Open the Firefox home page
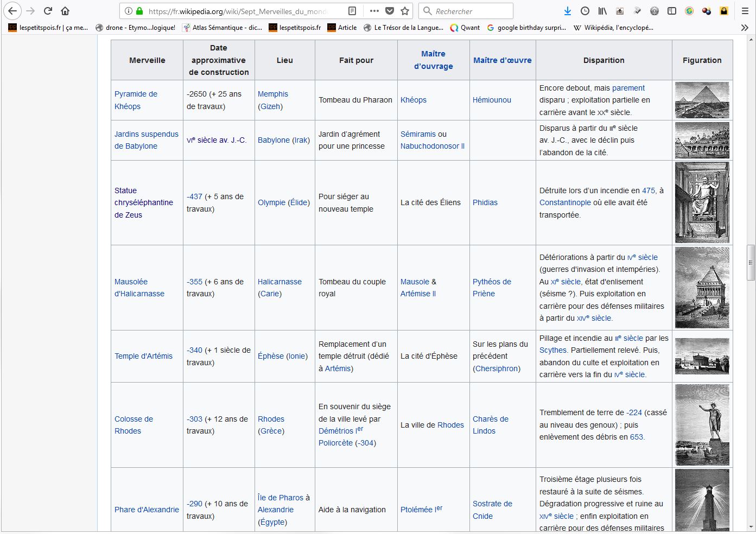The height and width of the screenshot is (534, 756). tap(65, 11)
